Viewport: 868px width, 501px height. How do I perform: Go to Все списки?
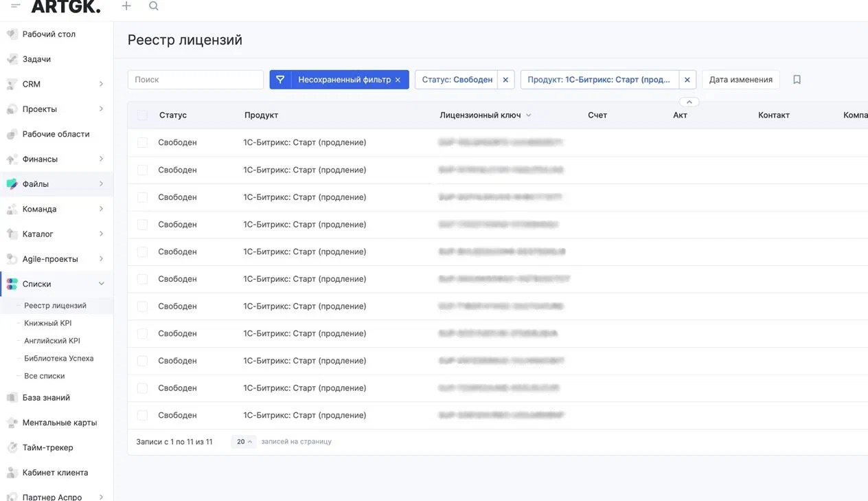pyautogui.click(x=44, y=376)
